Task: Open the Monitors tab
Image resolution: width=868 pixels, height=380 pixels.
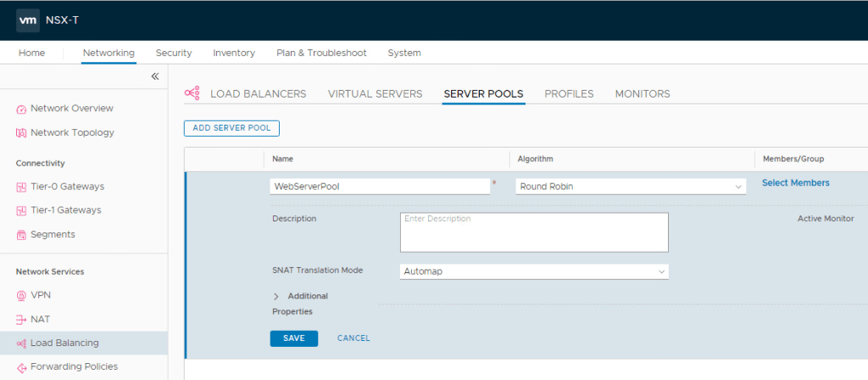Action: [x=642, y=94]
